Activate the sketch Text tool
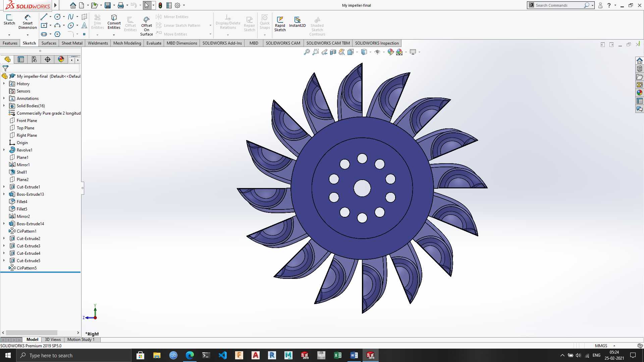 point(84,25)
